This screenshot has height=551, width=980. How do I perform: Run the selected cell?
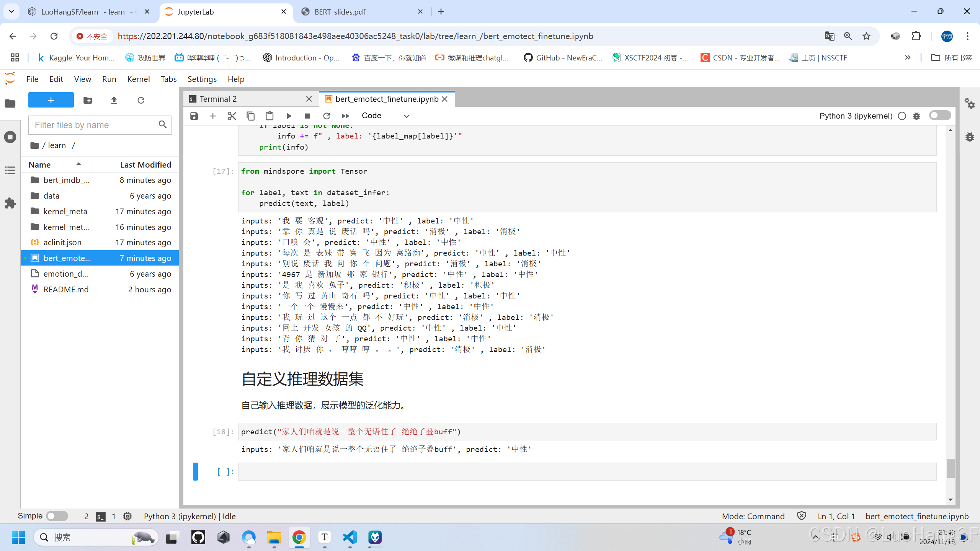(x=289, y=116)
